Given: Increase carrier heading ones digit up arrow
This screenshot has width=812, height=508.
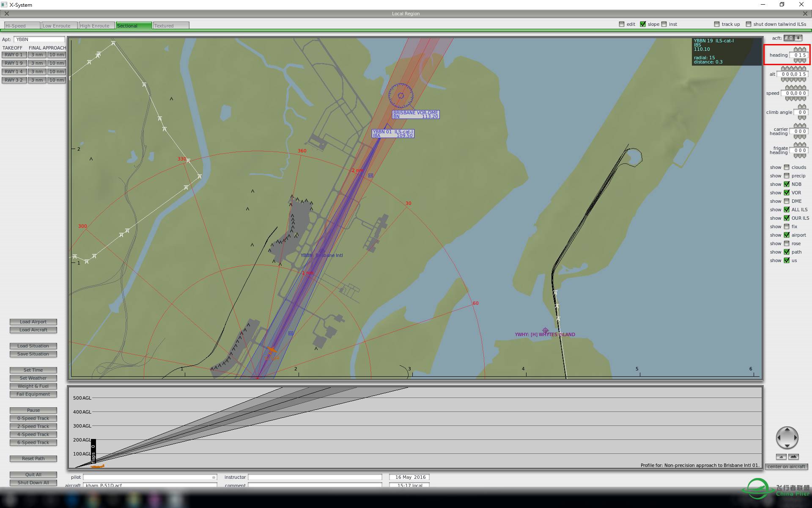Looking at the screenshot, I should tap(804, 126).
